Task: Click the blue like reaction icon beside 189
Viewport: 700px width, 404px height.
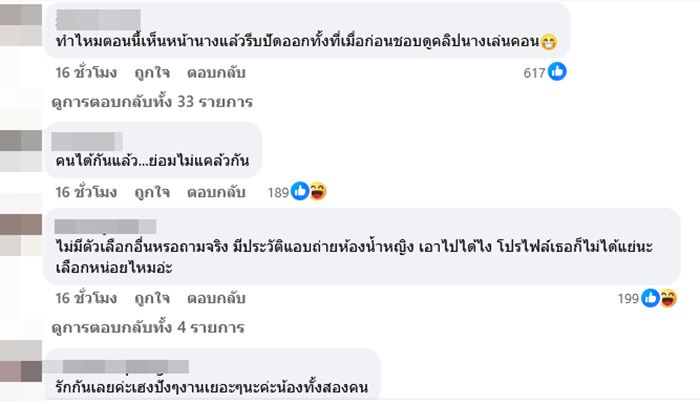Action: [x=299, y=191]
